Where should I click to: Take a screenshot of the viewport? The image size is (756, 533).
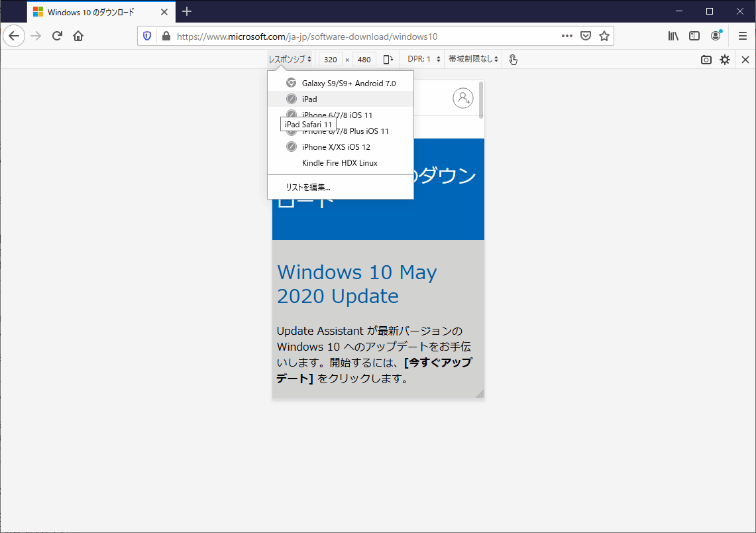(706, 60)
